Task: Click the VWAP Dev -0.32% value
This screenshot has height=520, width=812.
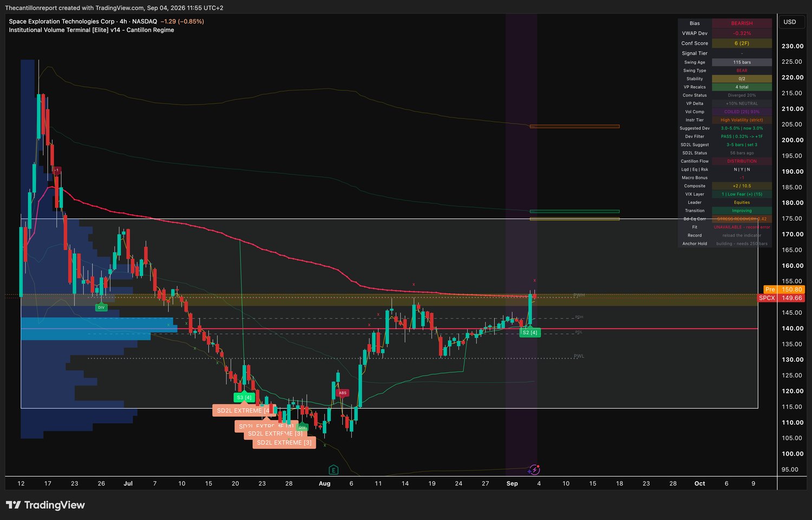Action: tap(742, 33)
